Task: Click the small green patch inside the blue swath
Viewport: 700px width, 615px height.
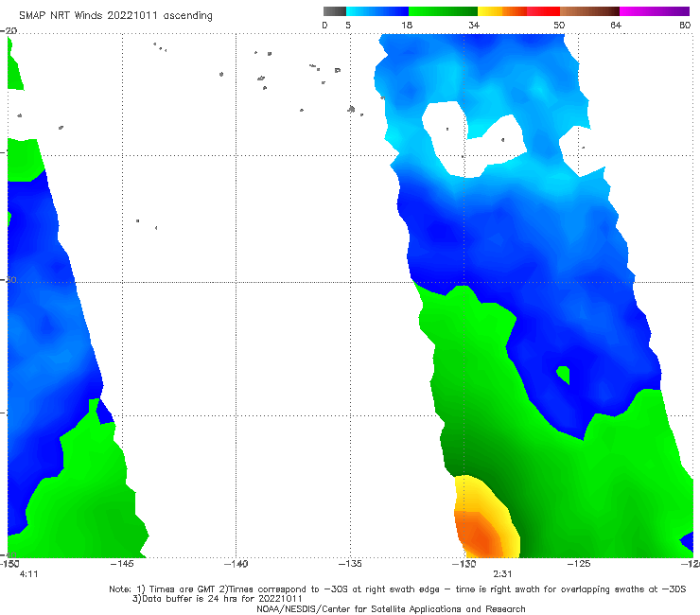Action: 564,375
